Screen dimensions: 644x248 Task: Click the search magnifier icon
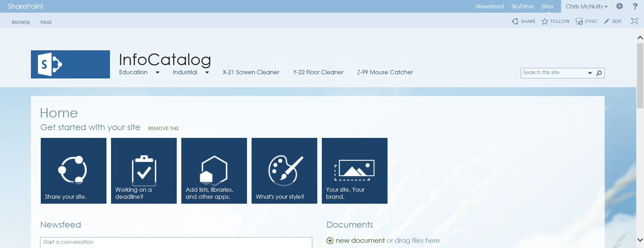[599, 73]
